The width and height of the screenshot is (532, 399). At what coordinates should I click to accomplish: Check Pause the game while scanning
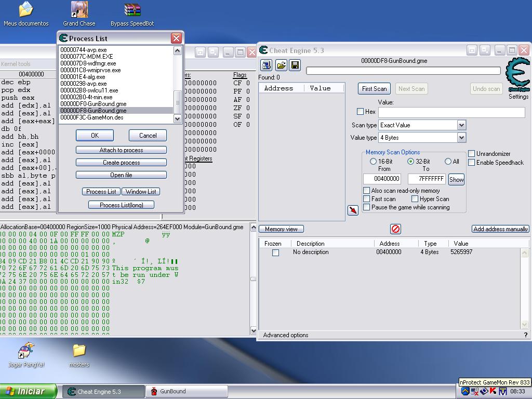point(366,207)
